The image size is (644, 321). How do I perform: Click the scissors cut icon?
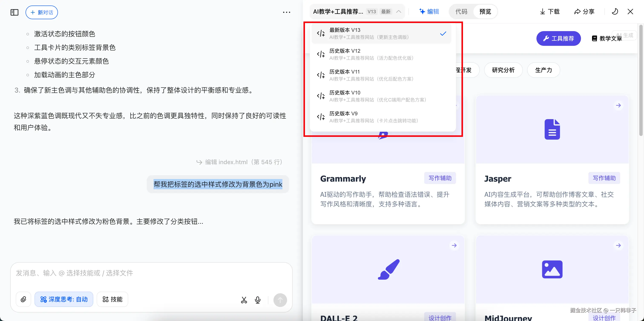pyautogui.click(x=244, y=300)
